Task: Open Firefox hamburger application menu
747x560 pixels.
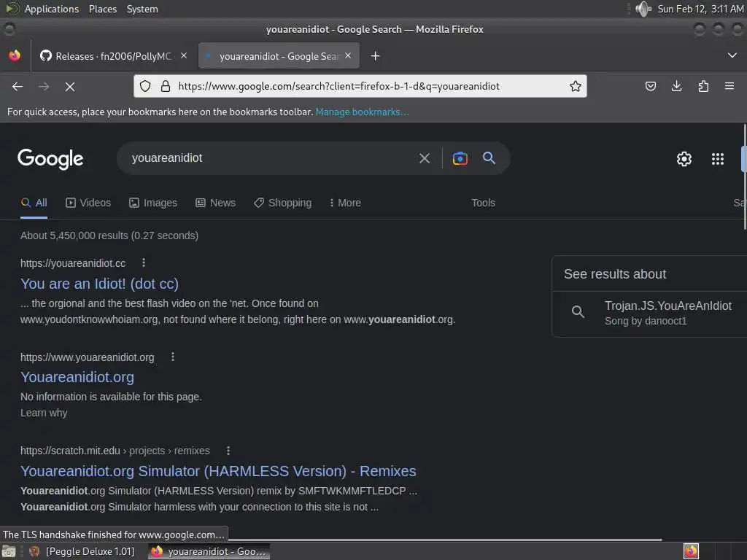Action: [x=729, y=86]
